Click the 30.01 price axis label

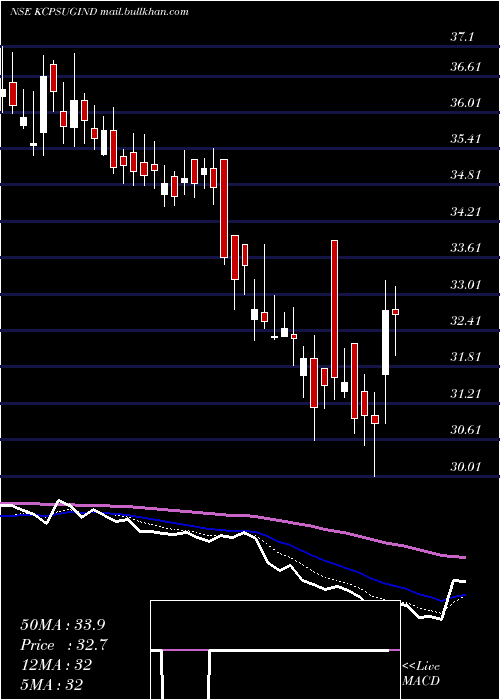click(465, 467)
